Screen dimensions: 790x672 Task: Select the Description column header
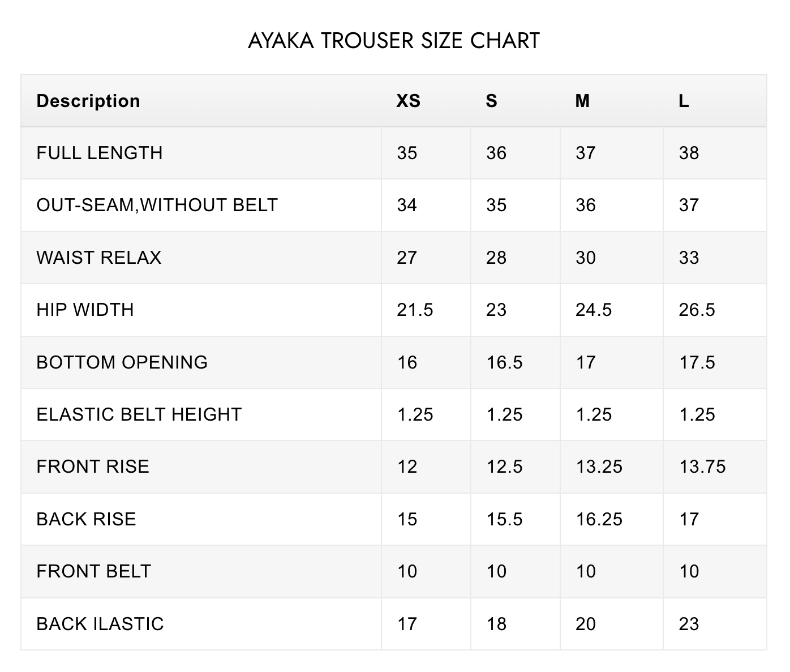coord(88,101)
